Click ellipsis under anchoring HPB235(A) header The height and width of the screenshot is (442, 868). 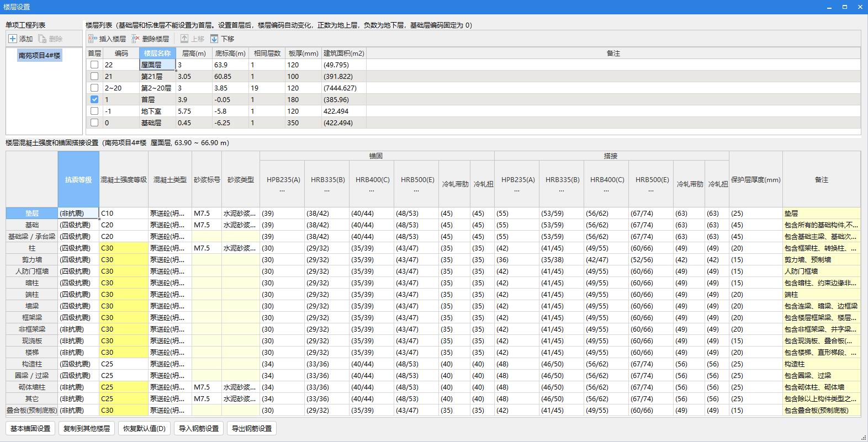pyautogui.click(x=282, y=190)
